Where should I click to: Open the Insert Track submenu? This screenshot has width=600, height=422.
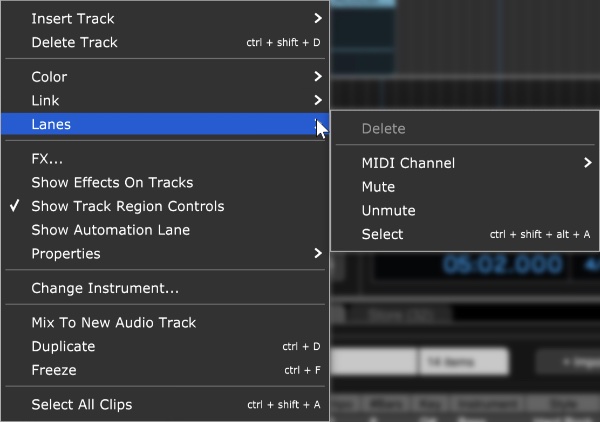(165, 18)
